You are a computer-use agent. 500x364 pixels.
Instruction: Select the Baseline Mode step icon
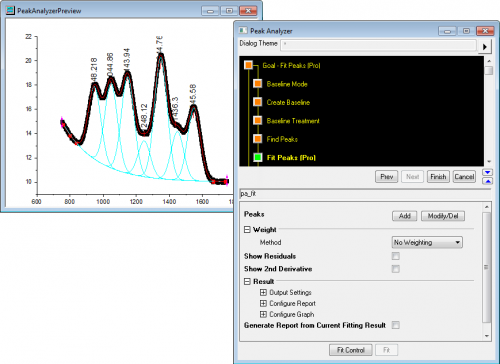coord(258,83)
